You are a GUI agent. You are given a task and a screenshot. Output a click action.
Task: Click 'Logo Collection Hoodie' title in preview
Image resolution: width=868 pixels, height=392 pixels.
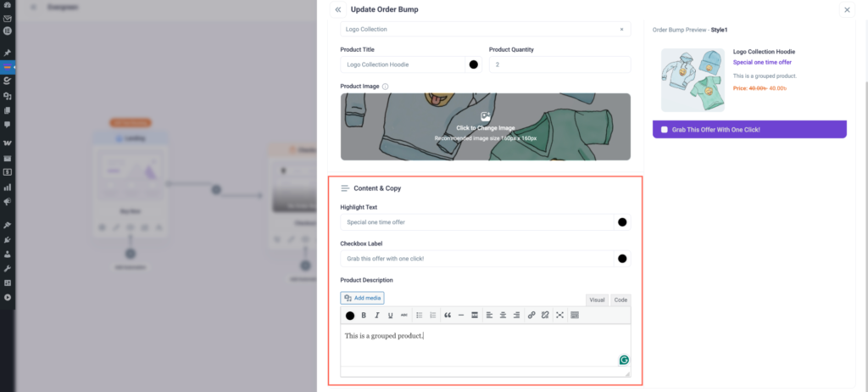click(x=764, y=52)
